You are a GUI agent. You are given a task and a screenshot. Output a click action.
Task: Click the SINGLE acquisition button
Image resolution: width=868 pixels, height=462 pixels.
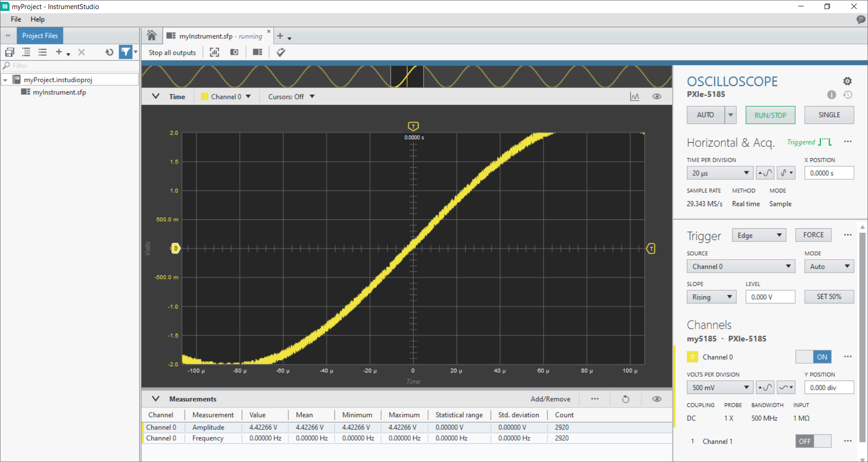[829, 115]
